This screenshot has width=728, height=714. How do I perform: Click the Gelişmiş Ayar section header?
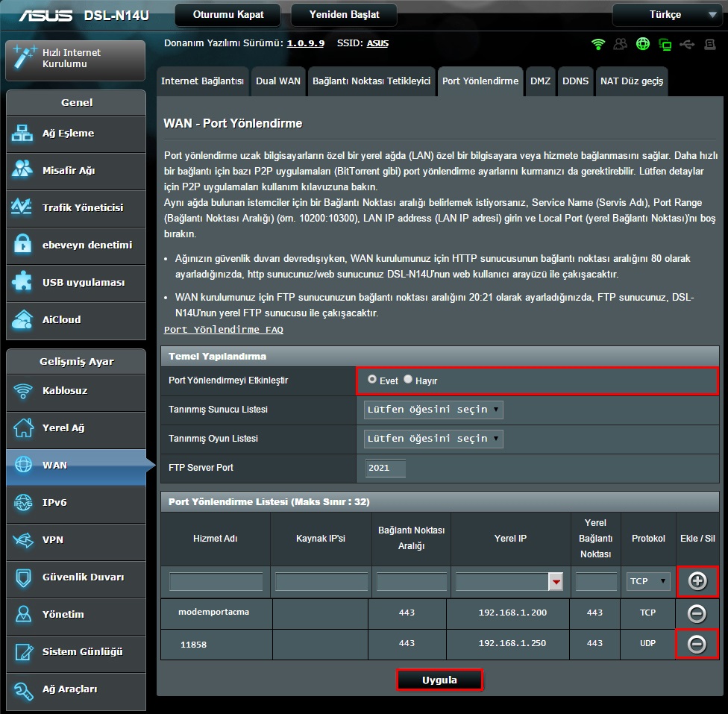pyautogui.click(x=76, y=361)
